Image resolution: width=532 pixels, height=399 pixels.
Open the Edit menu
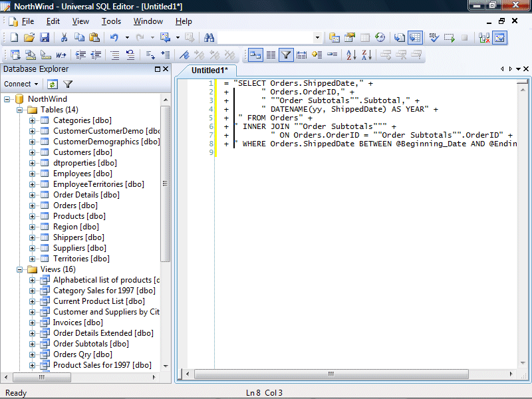pos(53,21)
